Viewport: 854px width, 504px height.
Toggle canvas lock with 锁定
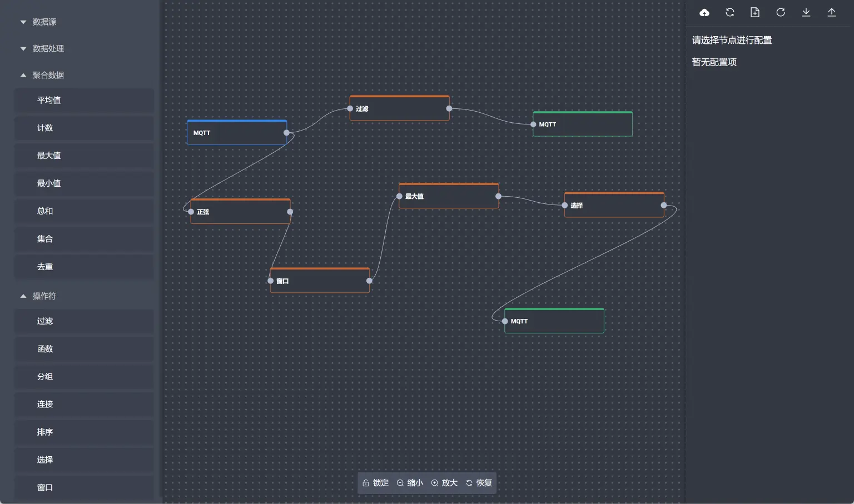pos(375,483)
